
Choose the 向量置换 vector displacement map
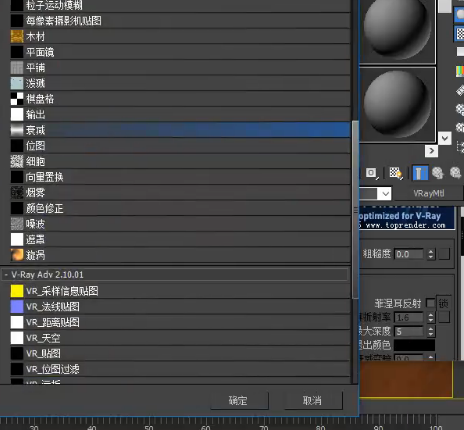tap(180, 177)
